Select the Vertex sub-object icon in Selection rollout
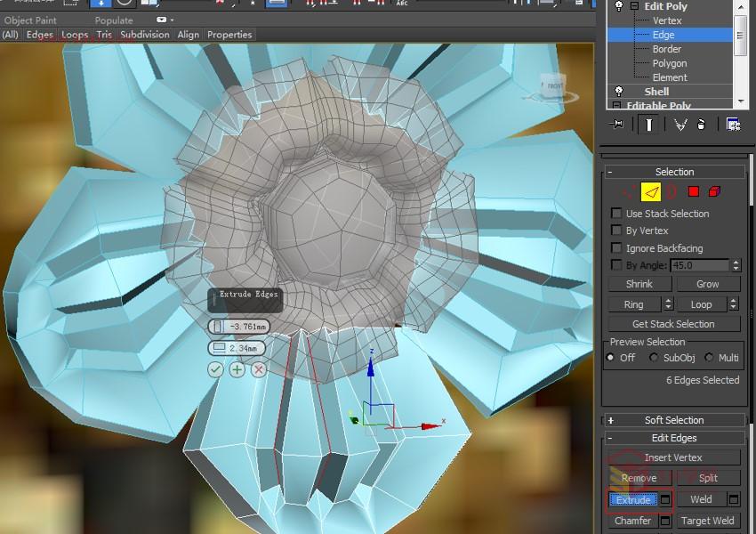Viewport: 756px width, 534px height. pos(628,190)
